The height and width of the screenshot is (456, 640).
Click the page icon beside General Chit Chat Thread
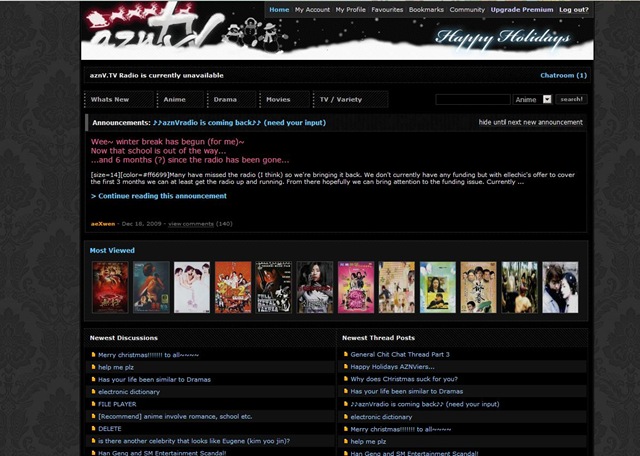coord(346,354)
